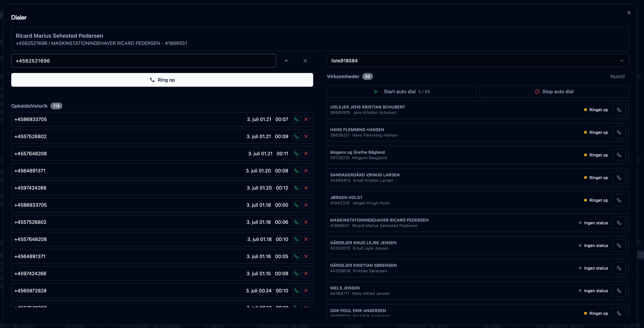This screenshot has width=644, height=328.
Task: Remove +4597424266 01.20 call from history
Action: 306,188
